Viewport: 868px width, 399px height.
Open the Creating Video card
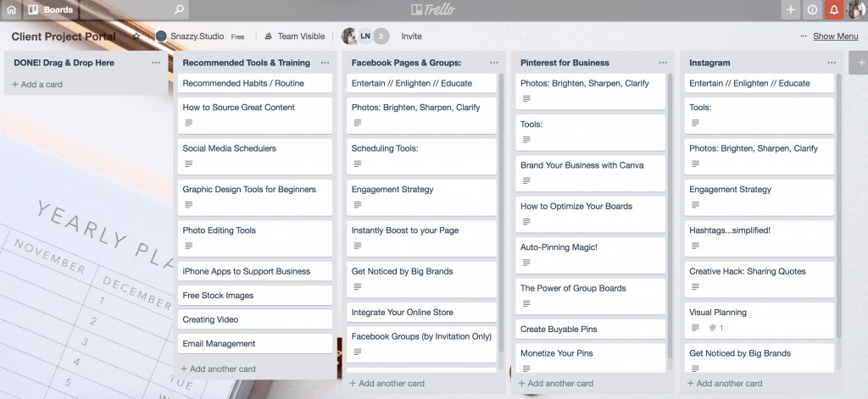tap(255, 319)
